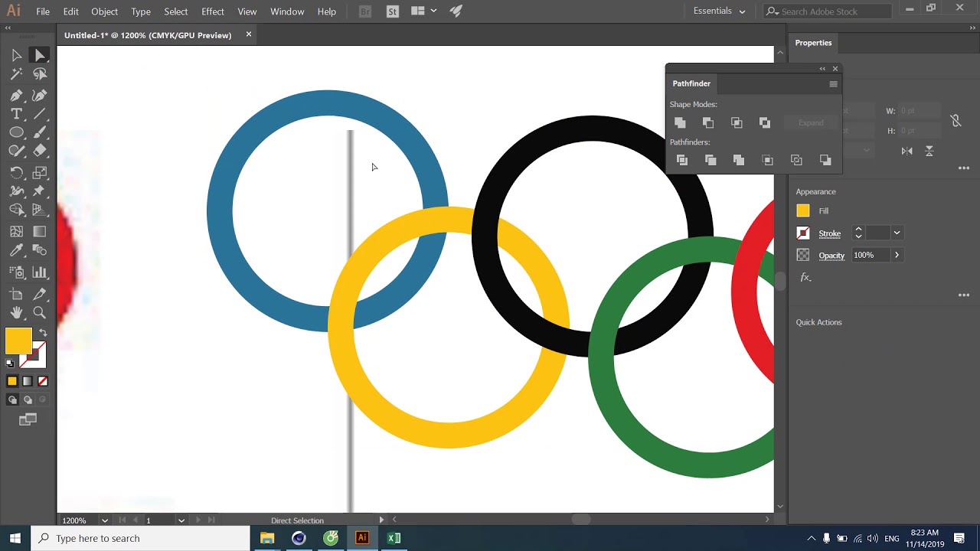Open the Effect menu
Image resolution: width=980 pixels, height=551 pixels.
point(213,11)
